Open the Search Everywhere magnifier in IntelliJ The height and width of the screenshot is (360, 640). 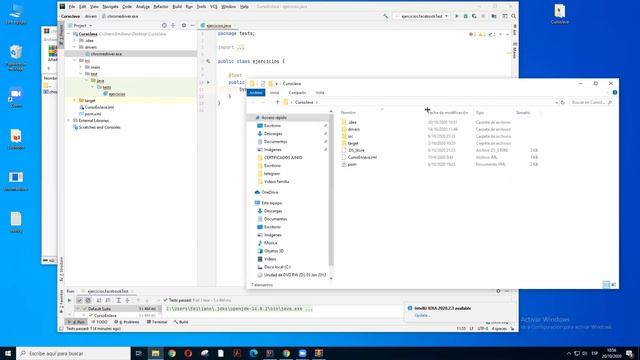(x=513, y=16)
